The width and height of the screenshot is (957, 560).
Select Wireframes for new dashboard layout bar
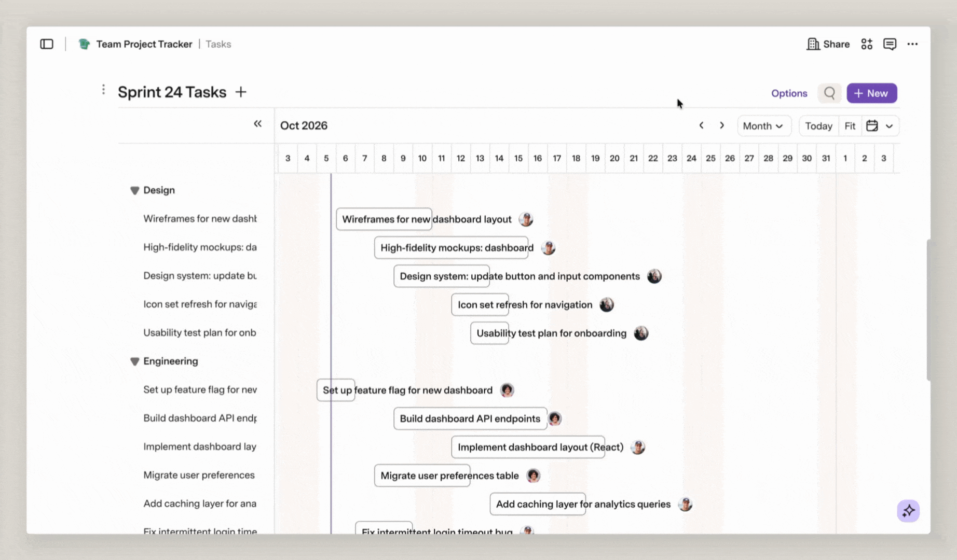[x=384, y=219]
